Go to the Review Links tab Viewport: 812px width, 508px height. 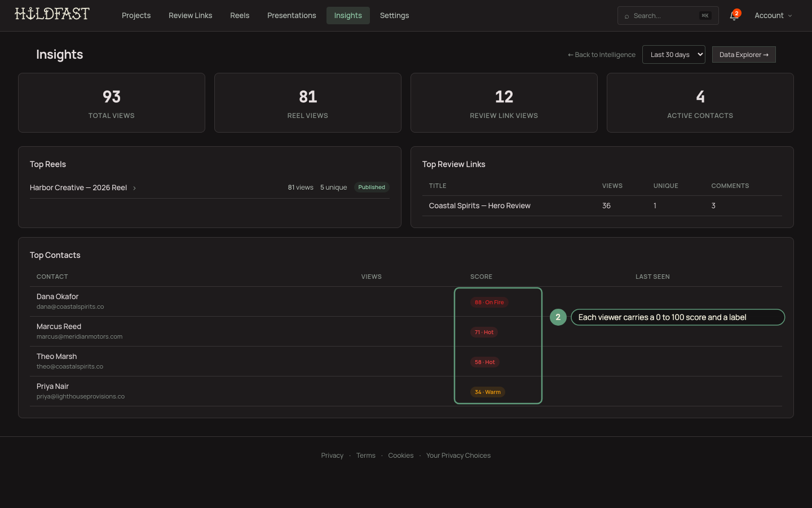point(190,16)
